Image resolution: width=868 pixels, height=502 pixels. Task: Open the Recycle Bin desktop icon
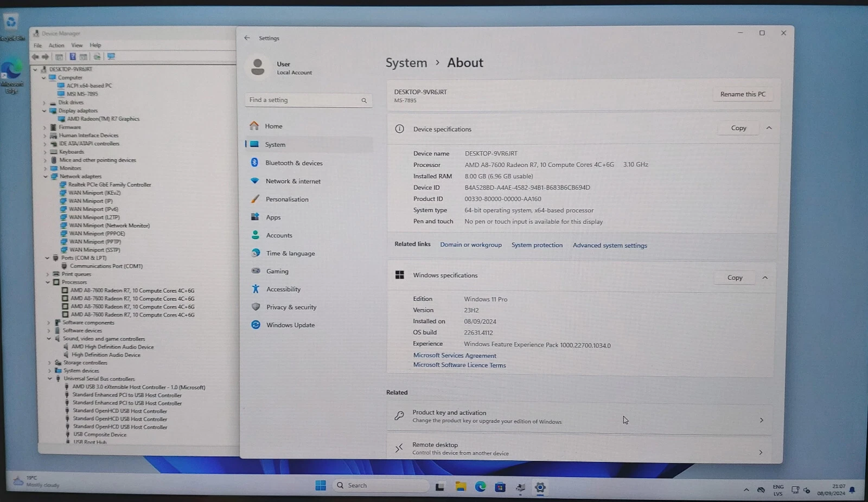click(11, 27)
